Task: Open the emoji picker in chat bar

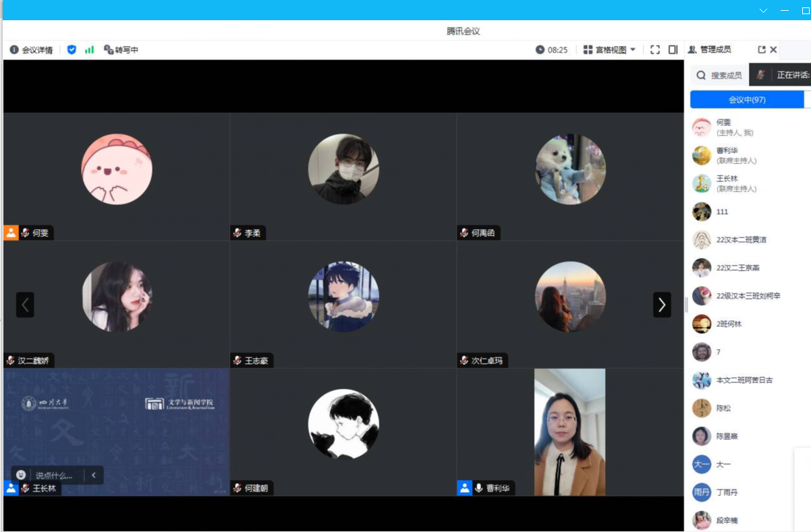Action: point(21,475)
